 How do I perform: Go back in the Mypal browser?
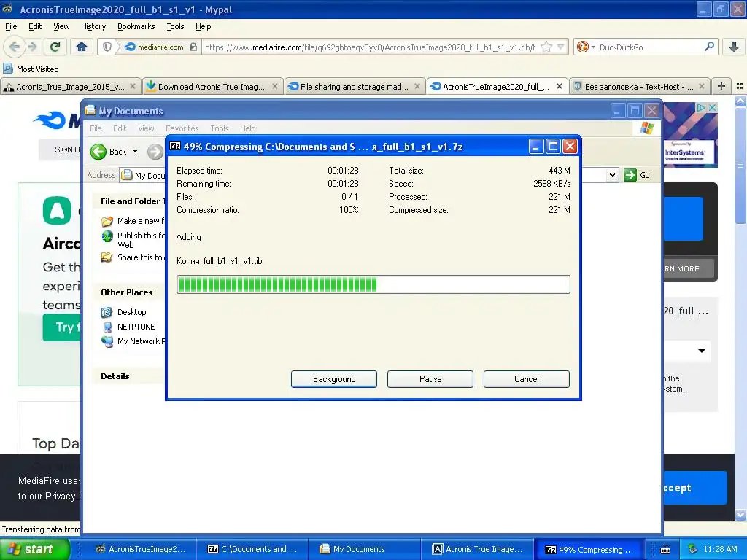15,47
